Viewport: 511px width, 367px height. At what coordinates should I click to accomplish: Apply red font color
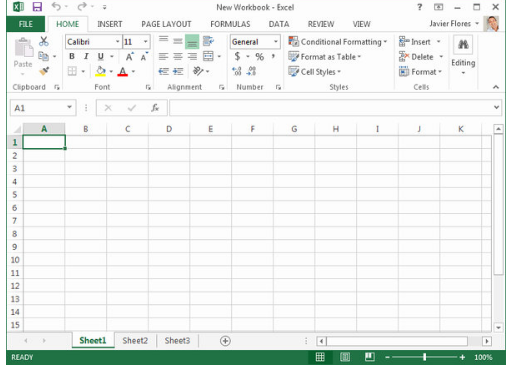coord(123,71)
